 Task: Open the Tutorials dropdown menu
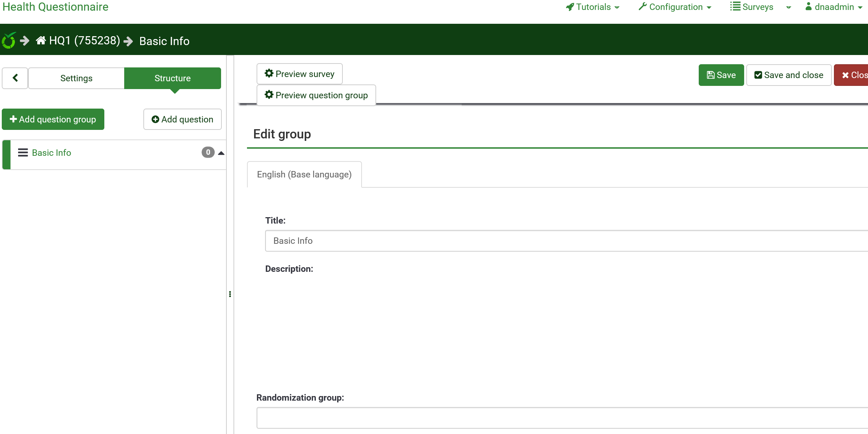[593, 7]
